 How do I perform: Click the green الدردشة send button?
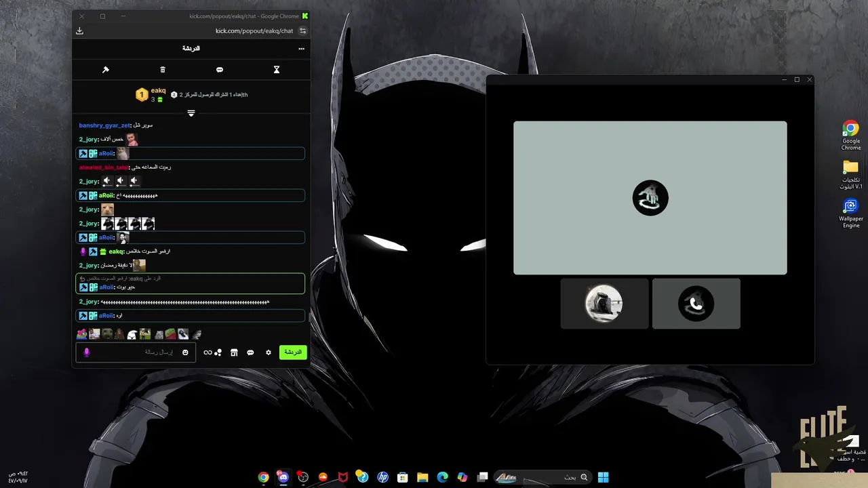click(x=293, y=352)
